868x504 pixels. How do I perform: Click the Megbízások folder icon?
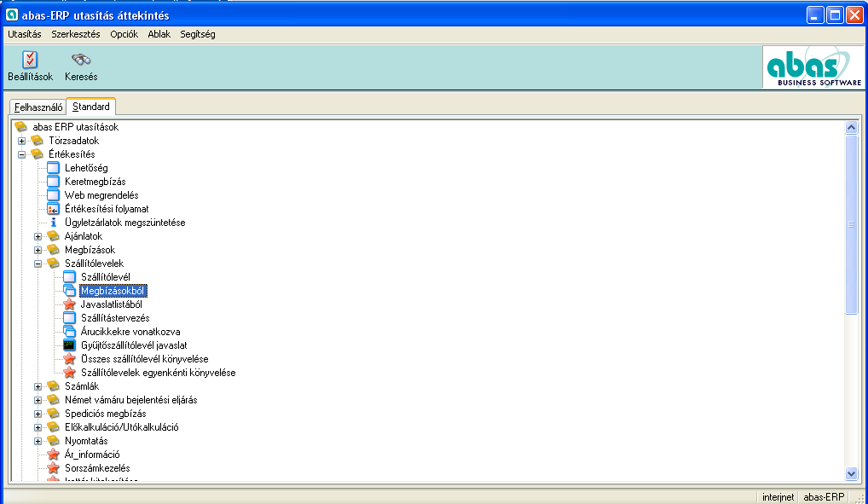click(x=53, y=250)
